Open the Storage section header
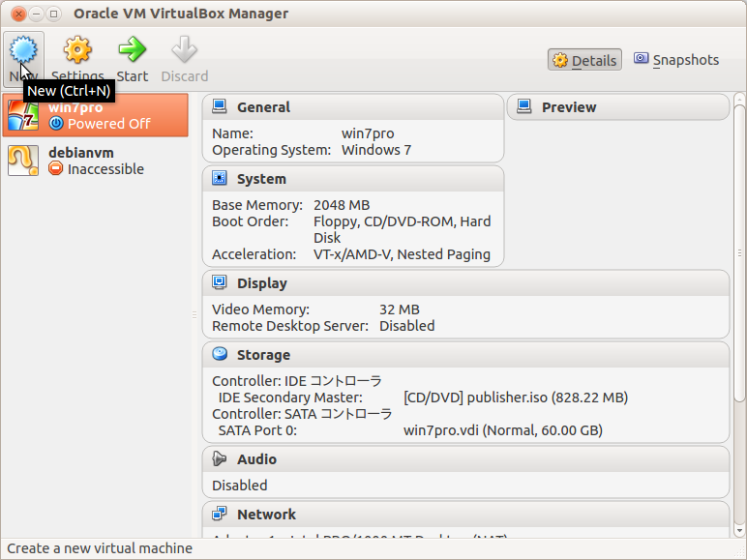This screenshot has width=747, height=560. click(466, 355)
